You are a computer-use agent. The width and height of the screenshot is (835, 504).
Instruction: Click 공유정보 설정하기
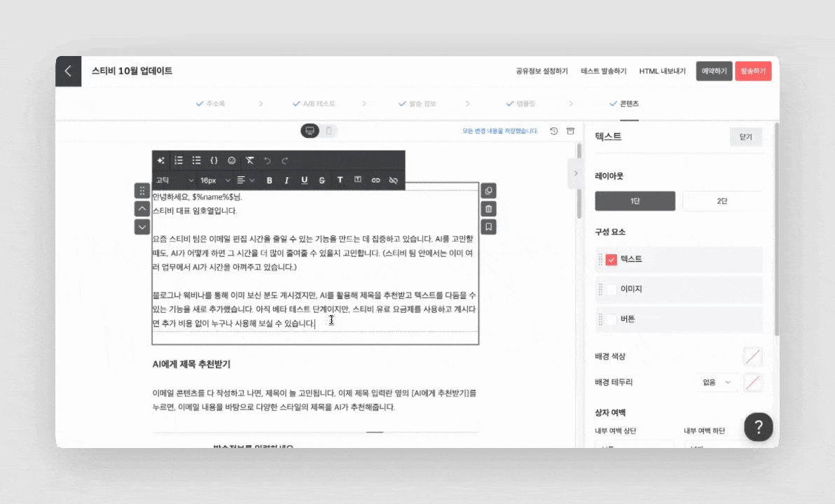[x=541, y=71]
